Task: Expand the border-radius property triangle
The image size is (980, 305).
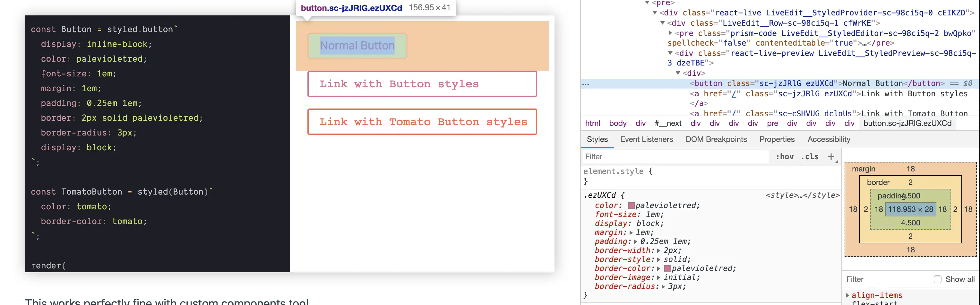Action: coord(663,287)
